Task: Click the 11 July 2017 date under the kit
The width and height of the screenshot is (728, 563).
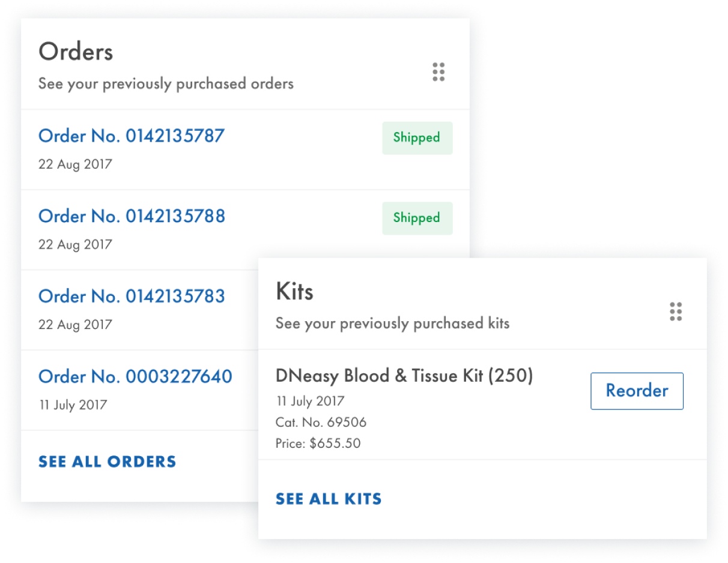Action: click(310, 401)
